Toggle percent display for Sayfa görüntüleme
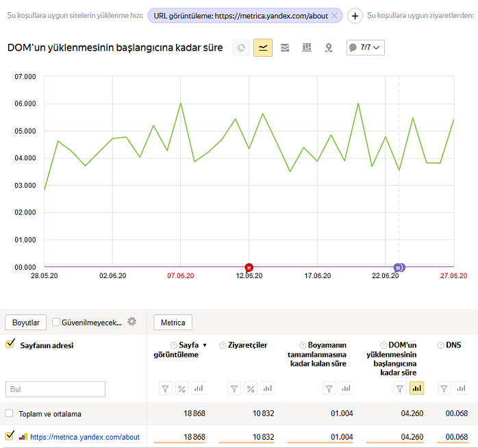Screen dimensions: 478x448 click(x=181, y=388)
